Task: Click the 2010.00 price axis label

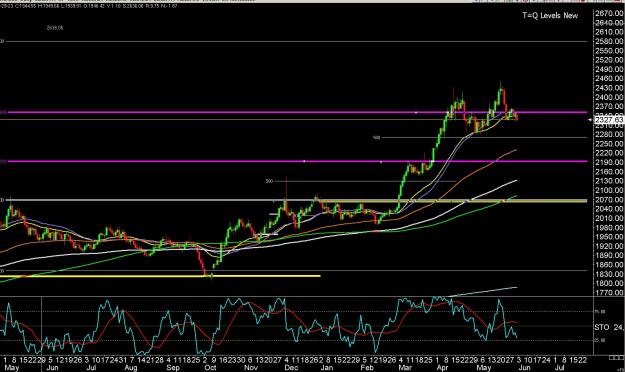Action: (x=609, y=218)
